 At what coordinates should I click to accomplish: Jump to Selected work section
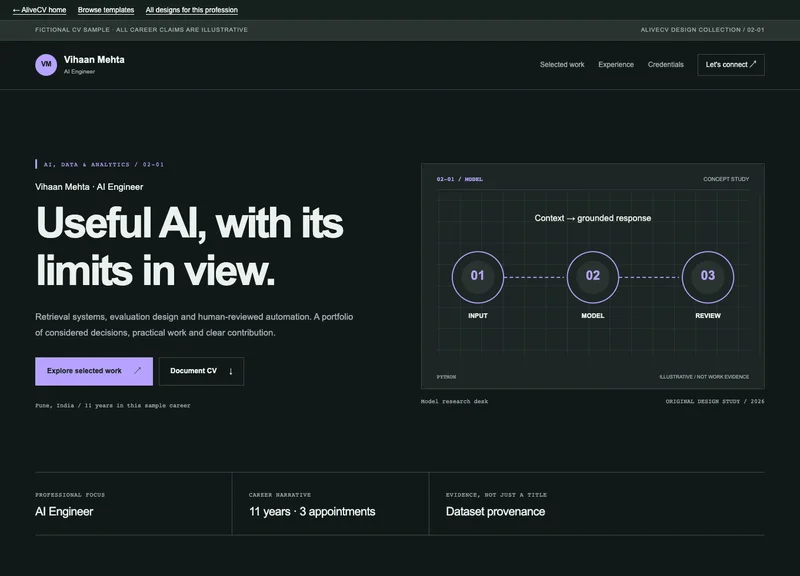pyautogui.click(x=562, y=65)
